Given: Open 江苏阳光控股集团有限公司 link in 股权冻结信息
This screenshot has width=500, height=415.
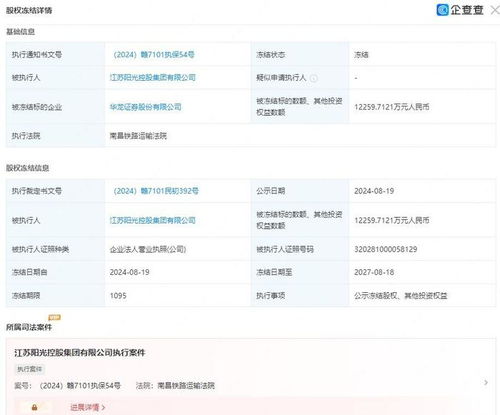Looking at the screenshot, I should coord(153,220).
